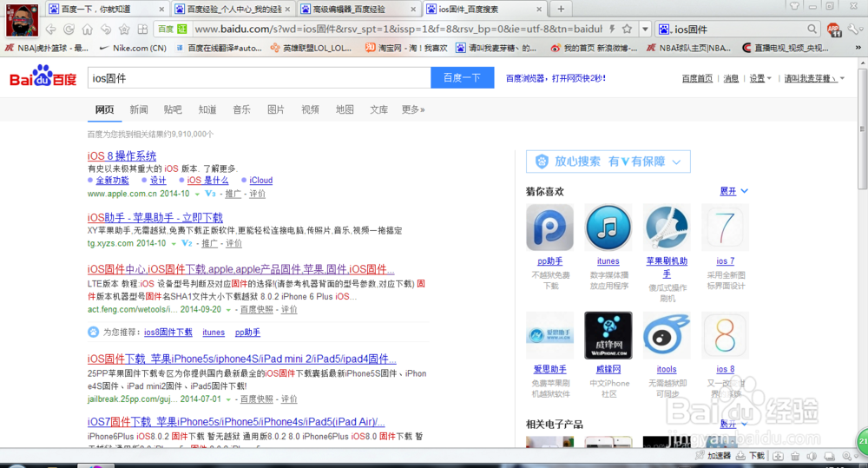Switch to 百度经验_个人中心 tab

tap(233, 9)
